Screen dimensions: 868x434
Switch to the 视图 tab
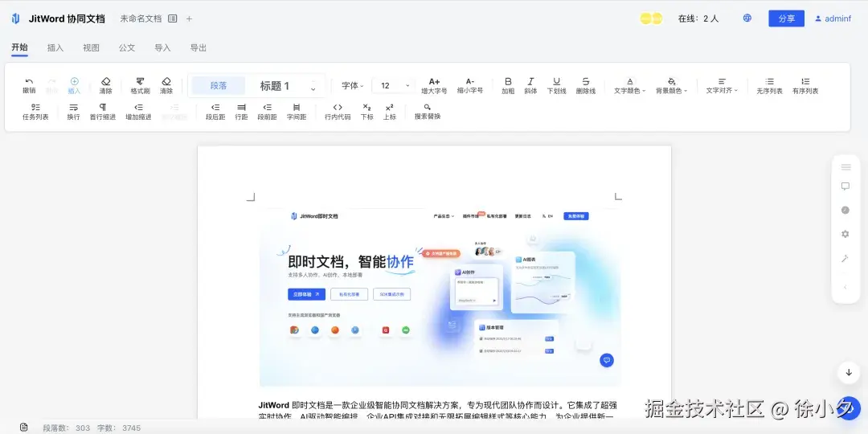click(x=92, y=47)
